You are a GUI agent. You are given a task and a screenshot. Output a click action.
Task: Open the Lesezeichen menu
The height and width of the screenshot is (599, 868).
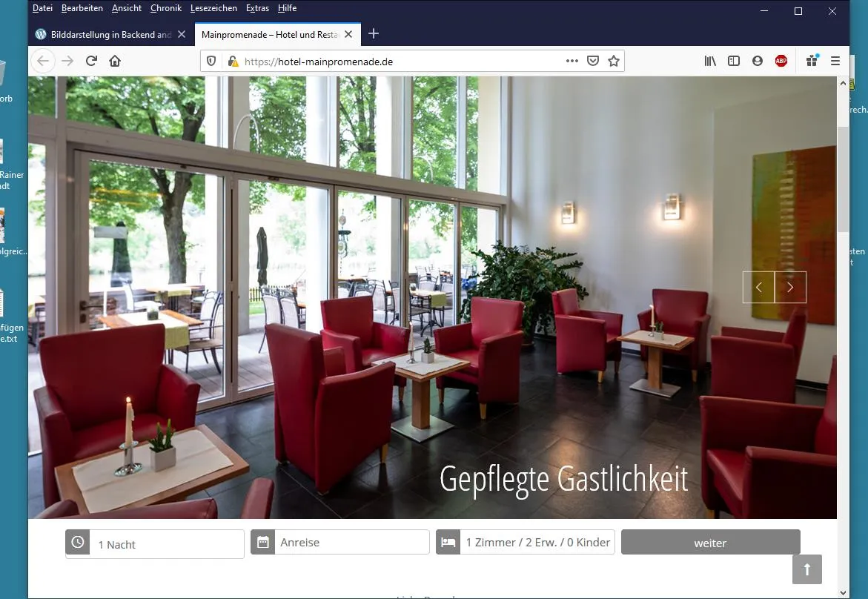coord(213,8)
